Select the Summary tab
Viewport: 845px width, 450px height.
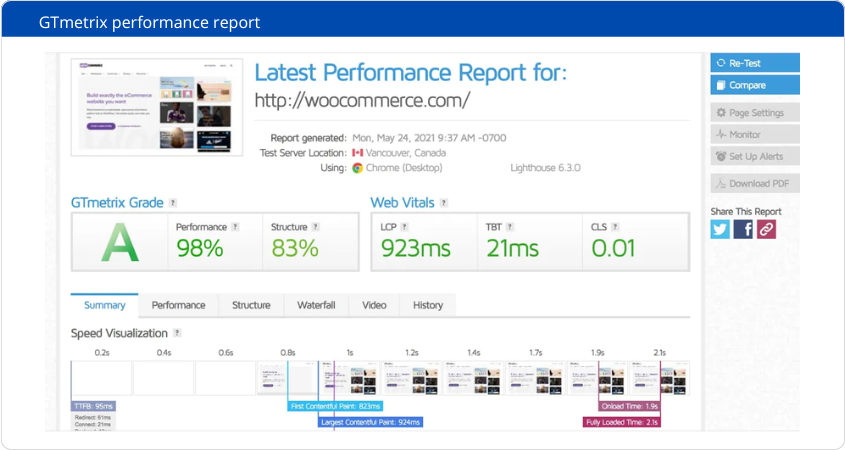point(105,305)
